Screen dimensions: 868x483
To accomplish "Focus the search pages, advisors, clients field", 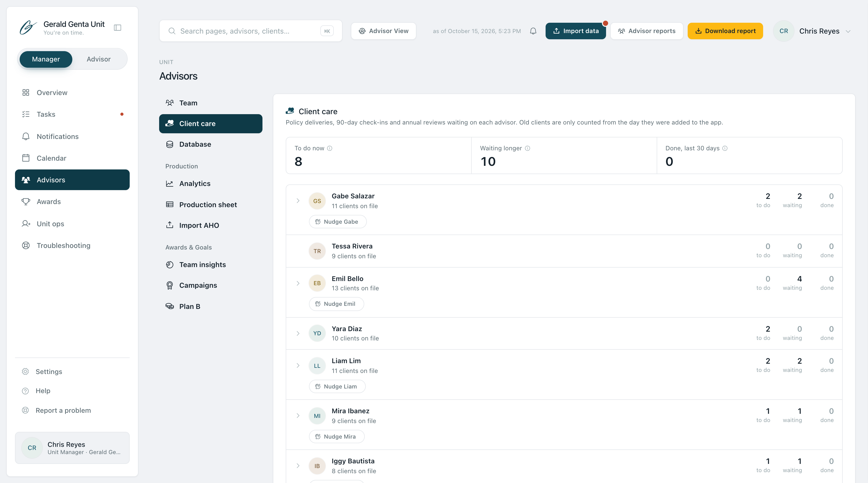I will tap(250, 31).
